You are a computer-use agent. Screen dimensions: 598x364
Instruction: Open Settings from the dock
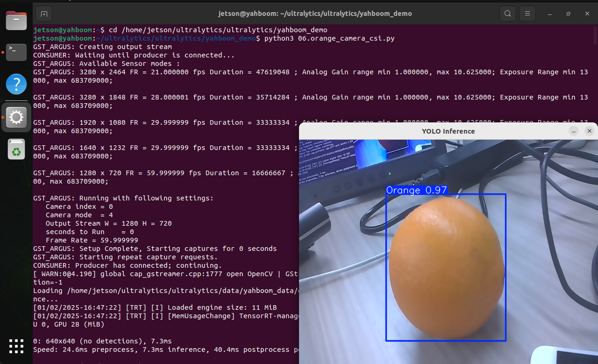16,117
